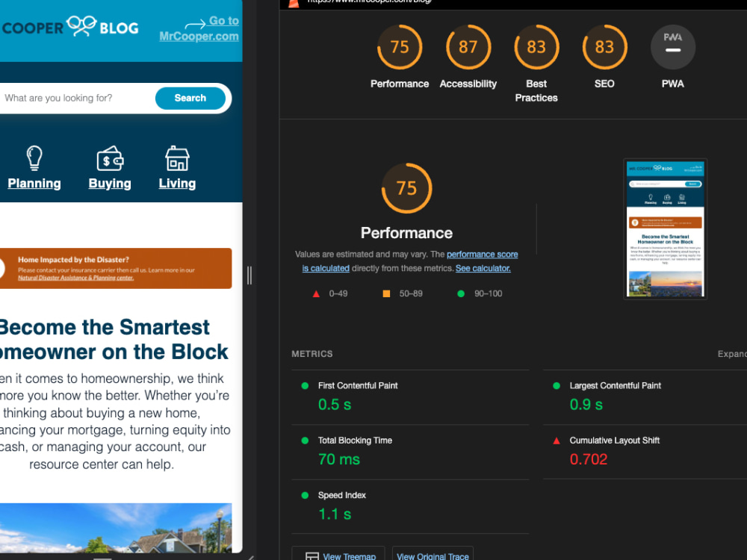Expand the metrics view toggle
Viewport: 747px width, 560px height.
tap(732, 354)
